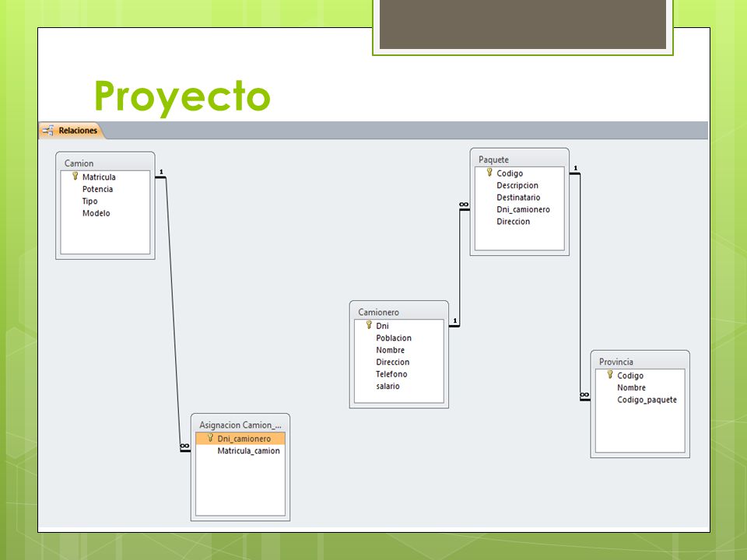Click the key icon next to Dni_camionero in Asignacion Camion

pyautogui.click(x=210, y=438)
